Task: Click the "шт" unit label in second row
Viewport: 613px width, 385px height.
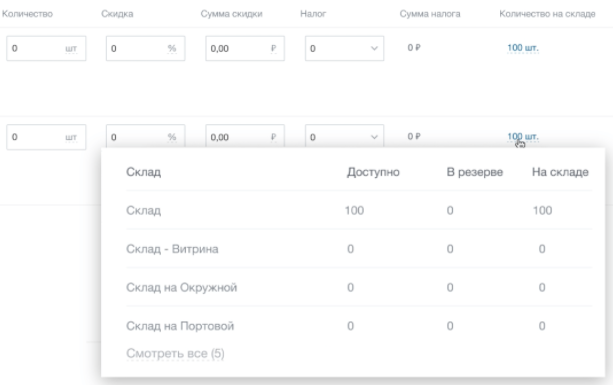Action: [71, 138]
